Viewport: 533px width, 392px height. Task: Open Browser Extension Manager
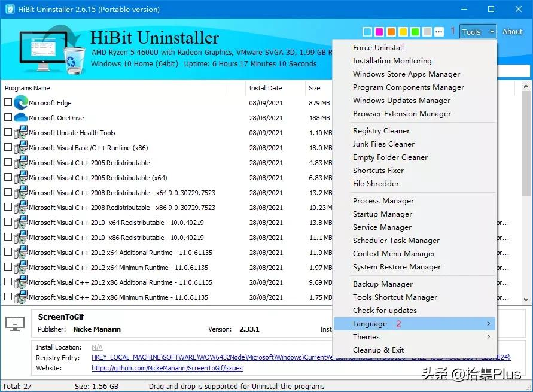(x=415, y=114)
